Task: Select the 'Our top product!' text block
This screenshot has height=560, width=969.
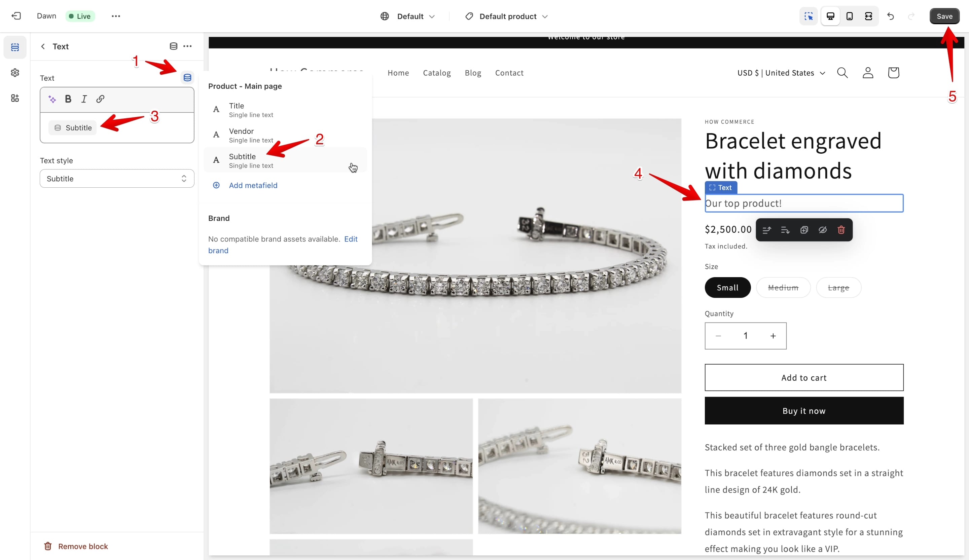Action: [804, 203]
